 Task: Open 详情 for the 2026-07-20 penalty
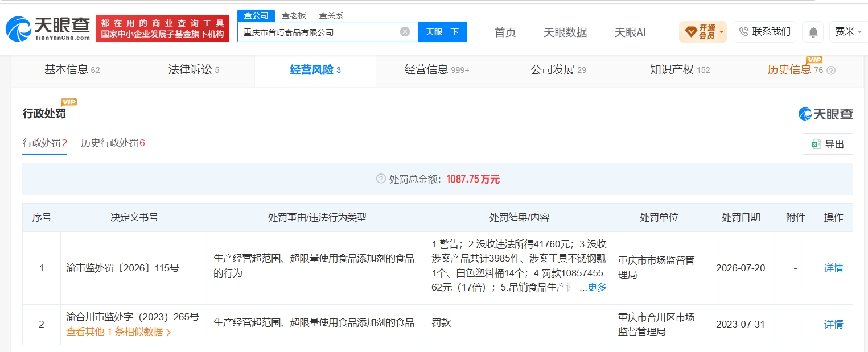[x=833, y=268]
